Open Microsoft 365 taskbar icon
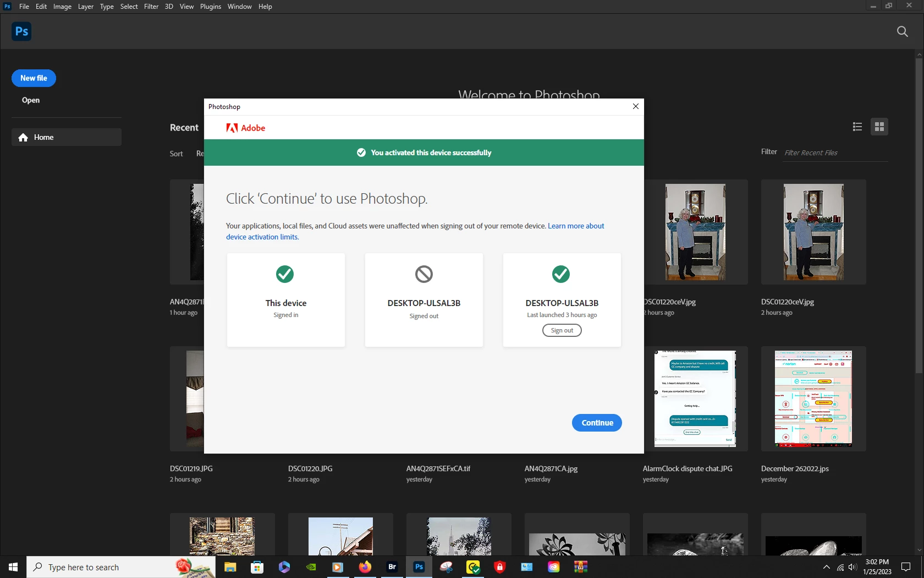This screenshot has height=578, width=924. click(284, 567)
